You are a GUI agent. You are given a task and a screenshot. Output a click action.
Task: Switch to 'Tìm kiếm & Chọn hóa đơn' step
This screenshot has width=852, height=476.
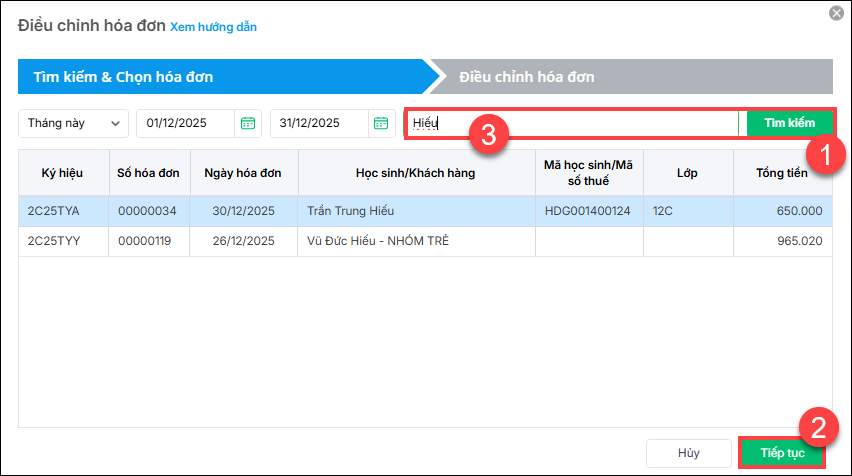123,76
